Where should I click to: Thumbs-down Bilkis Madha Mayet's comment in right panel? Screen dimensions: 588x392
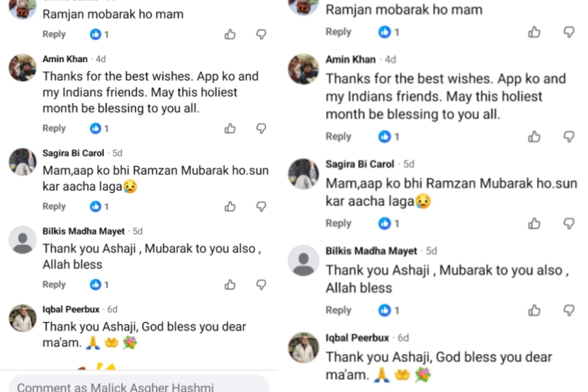tap(569, 310)
